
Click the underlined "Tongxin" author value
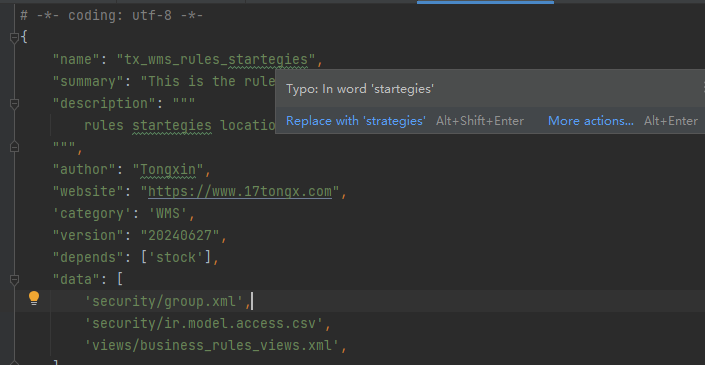(x=168, y=169)
